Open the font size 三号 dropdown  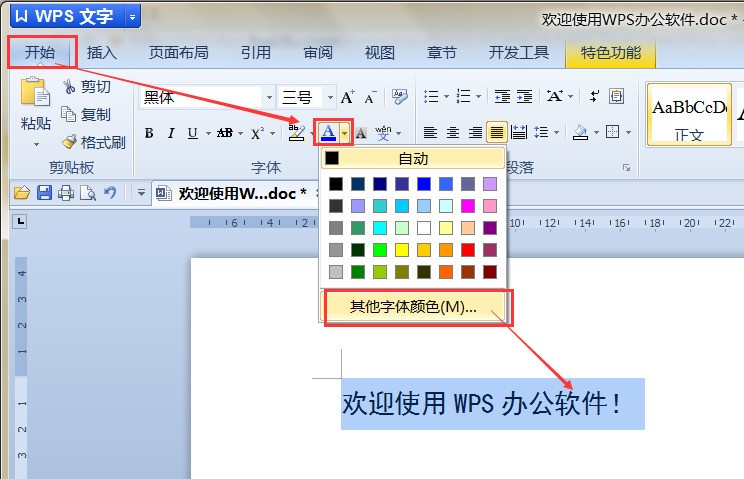330,97
